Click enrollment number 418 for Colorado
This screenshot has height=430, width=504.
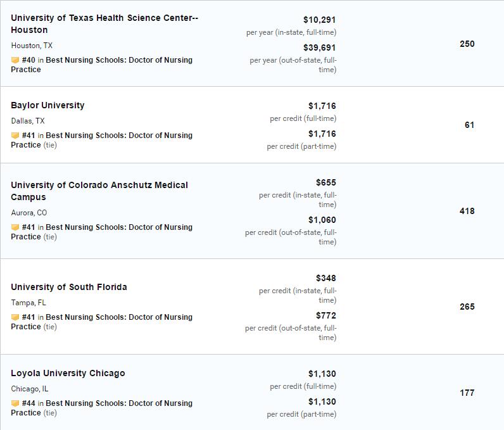[467, 211]
